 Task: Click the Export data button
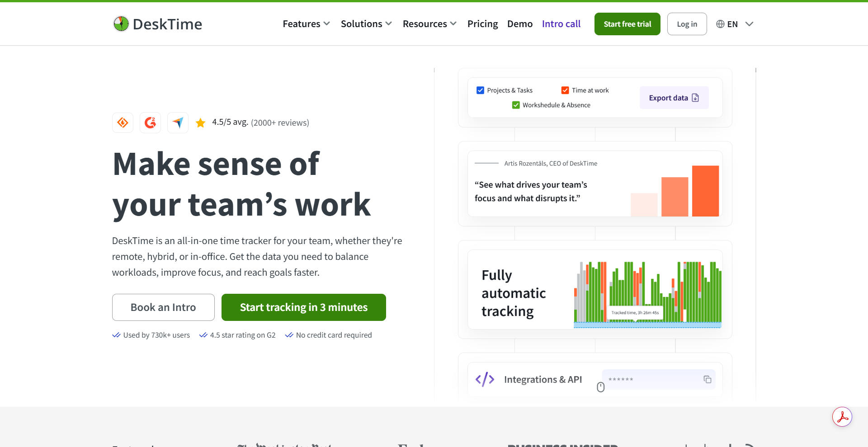pyautogui.click(x=674, y=98)
